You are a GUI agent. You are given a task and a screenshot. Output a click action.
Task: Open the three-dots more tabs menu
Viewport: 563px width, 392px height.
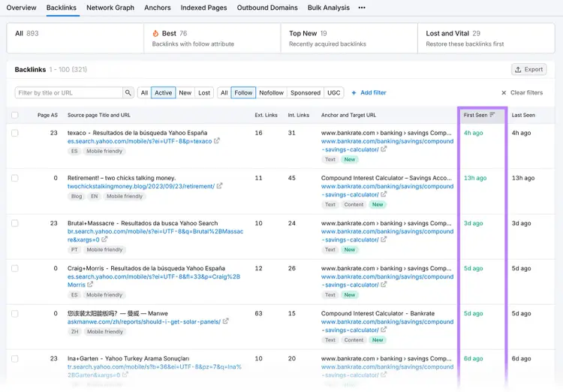click(x=362, y=8)
